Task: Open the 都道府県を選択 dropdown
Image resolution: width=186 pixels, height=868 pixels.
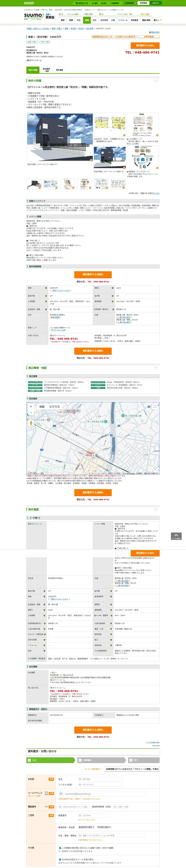Action: point(86,827)
